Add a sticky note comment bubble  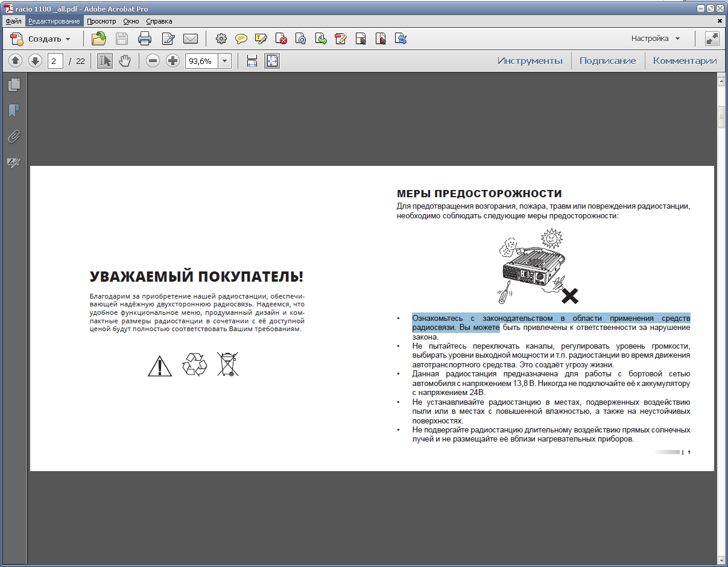pos(241,39)
